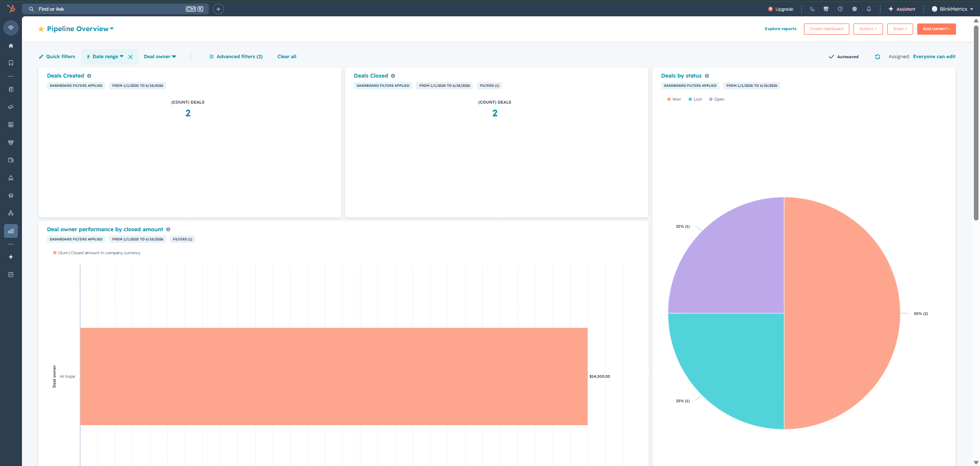Open Content sidebar icon
980x466 pixels.
[x=11, y=125]
